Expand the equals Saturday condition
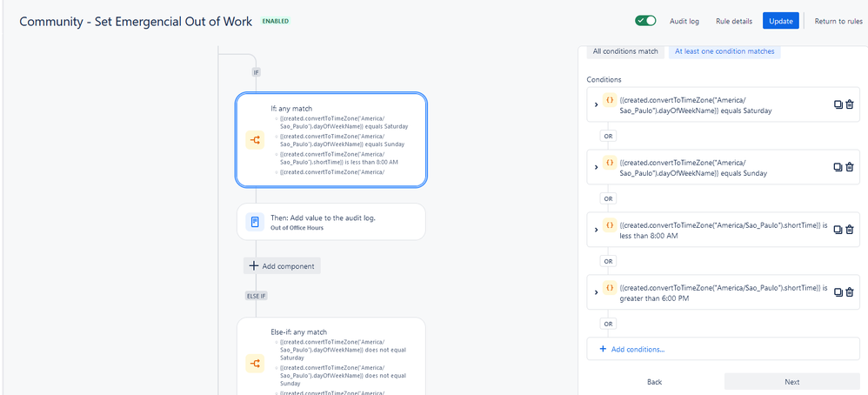Screen dimensions: 868x395 pos(596,104)
